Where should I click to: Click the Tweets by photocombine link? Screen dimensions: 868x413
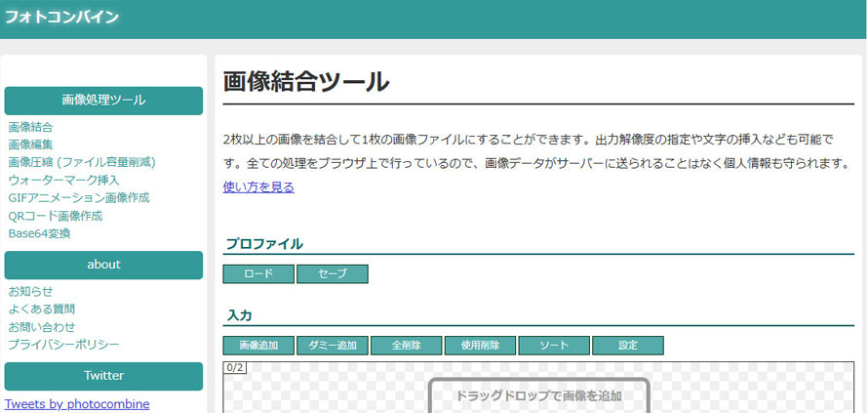[x=77, y=404]
